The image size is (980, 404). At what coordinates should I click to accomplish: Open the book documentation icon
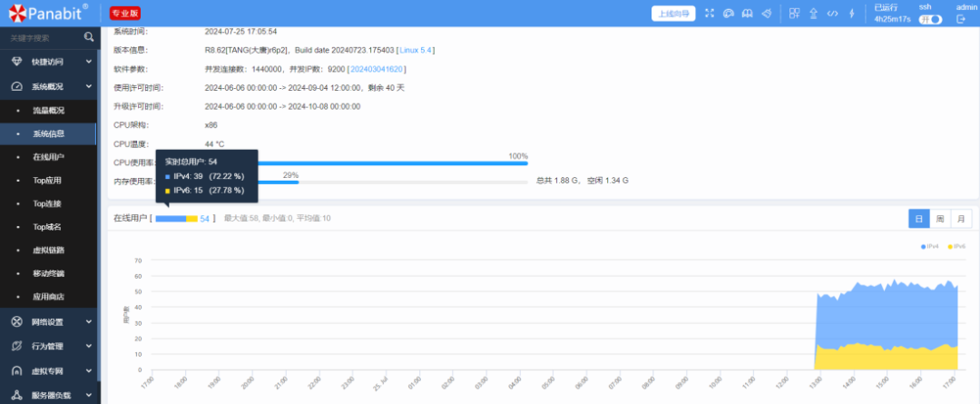coord(747,13)
